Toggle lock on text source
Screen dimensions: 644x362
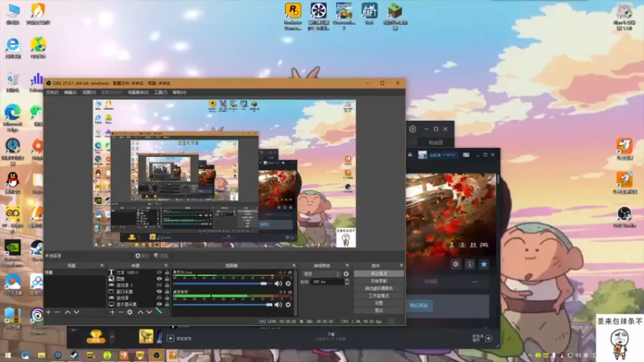167,272
